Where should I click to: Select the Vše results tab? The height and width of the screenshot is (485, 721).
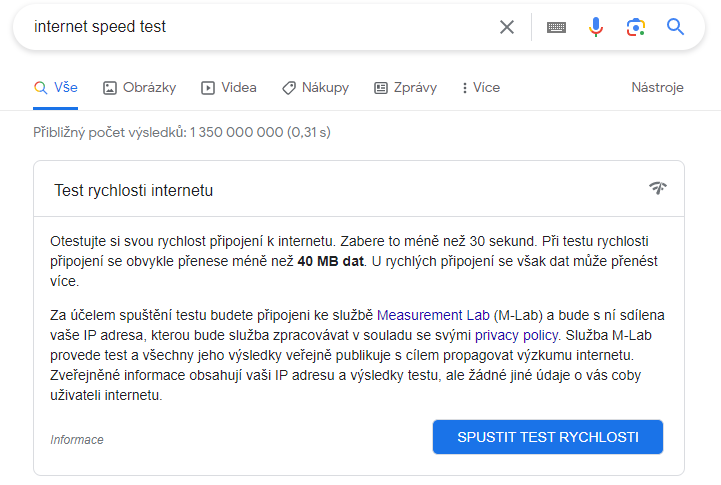coord(56,88)
